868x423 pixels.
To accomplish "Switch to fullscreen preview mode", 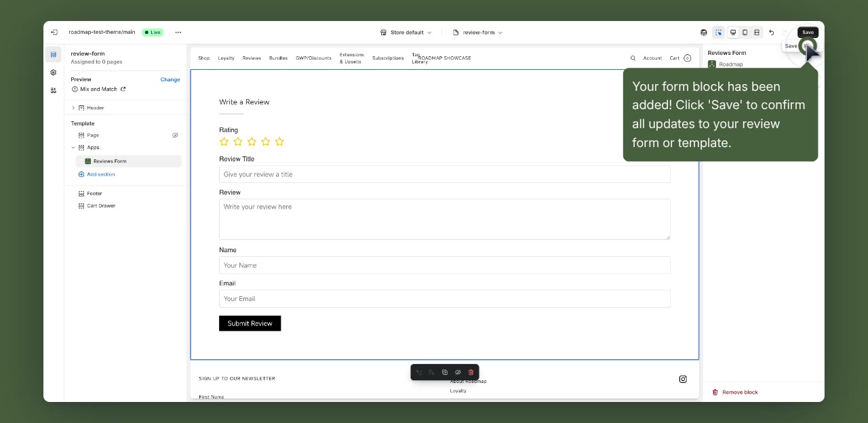I will [x=756, y=32].
